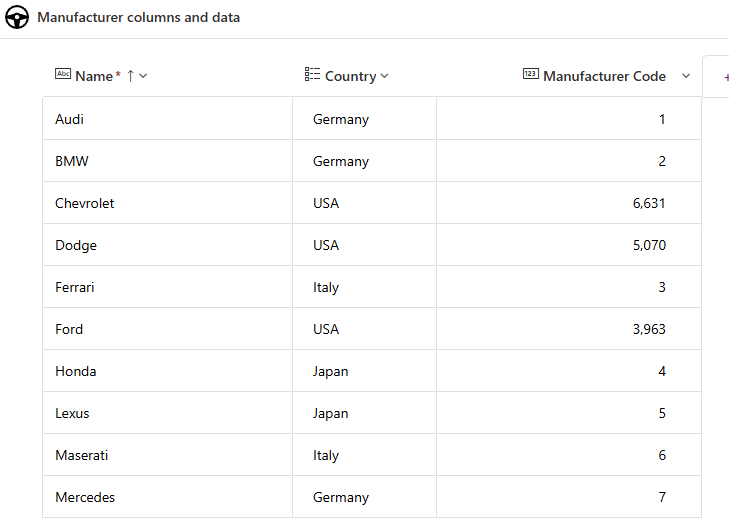Click the Germany cell in BMW row
Viewport: 729px width, 527px height.
click(341, 161)
